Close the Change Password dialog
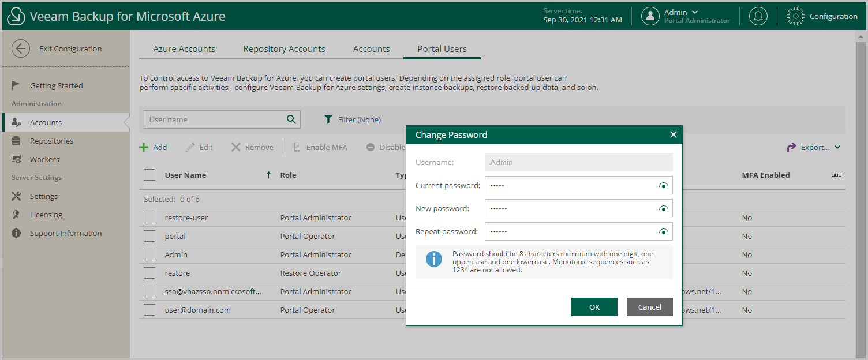Viewport: 868px width, 360px height. (673, 134)
